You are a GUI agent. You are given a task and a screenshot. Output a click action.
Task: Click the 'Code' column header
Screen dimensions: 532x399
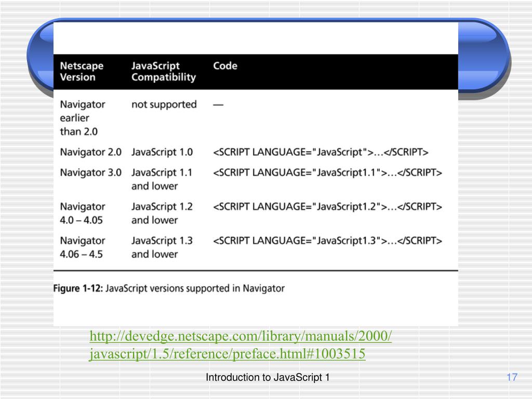tap(225, 65)
